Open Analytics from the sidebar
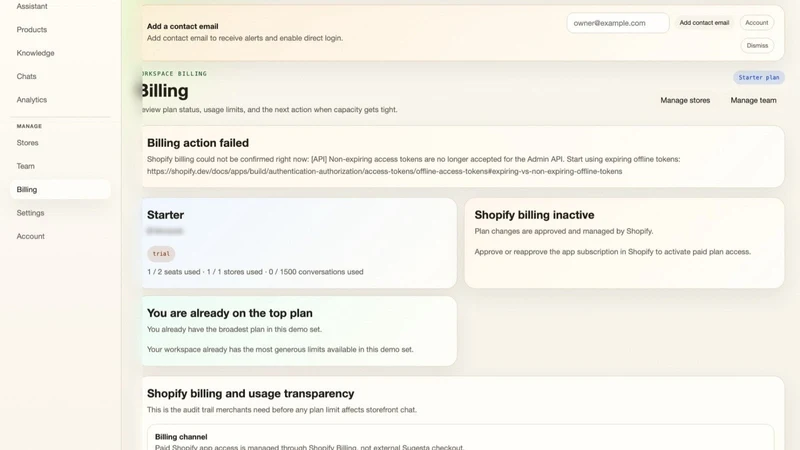Image resolution: width=800 pixels, height=450 pixels. click(32, 100)
